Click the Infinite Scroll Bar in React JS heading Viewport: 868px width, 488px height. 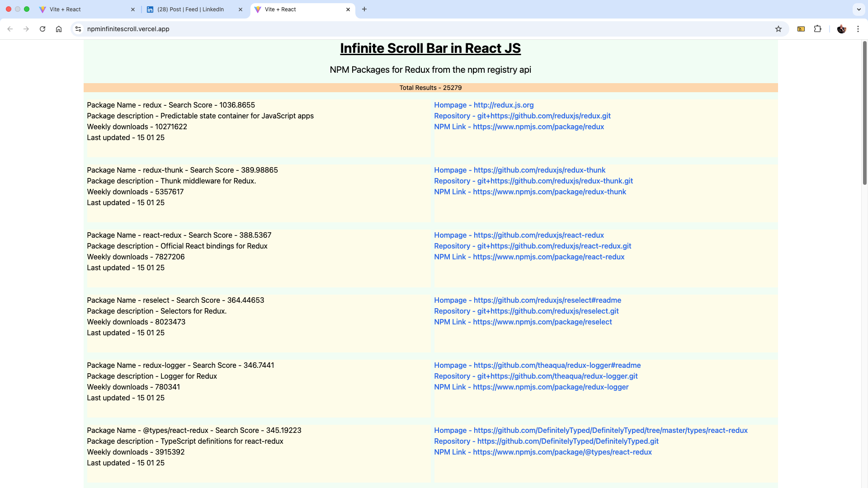[x=430, y=48]
